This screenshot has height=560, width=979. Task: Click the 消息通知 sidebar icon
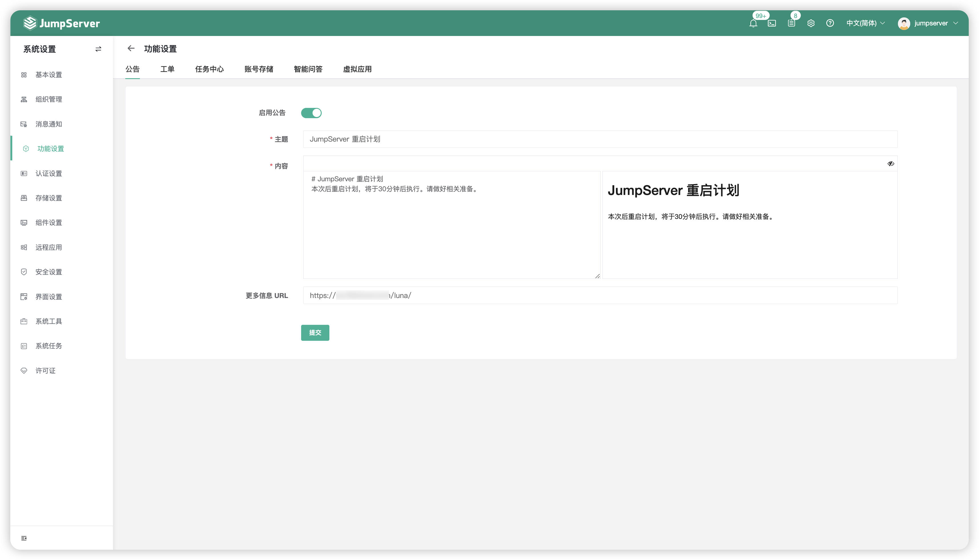tap(24, 124)
